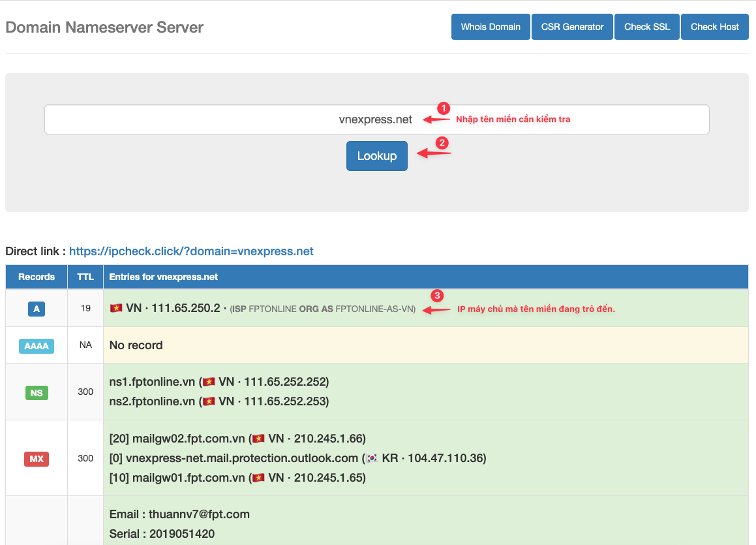The width and height of the screenshot is (756, 545).
Task: Click the flag next to ns1.fptonline.vn
Action: [x=208, y=382]
